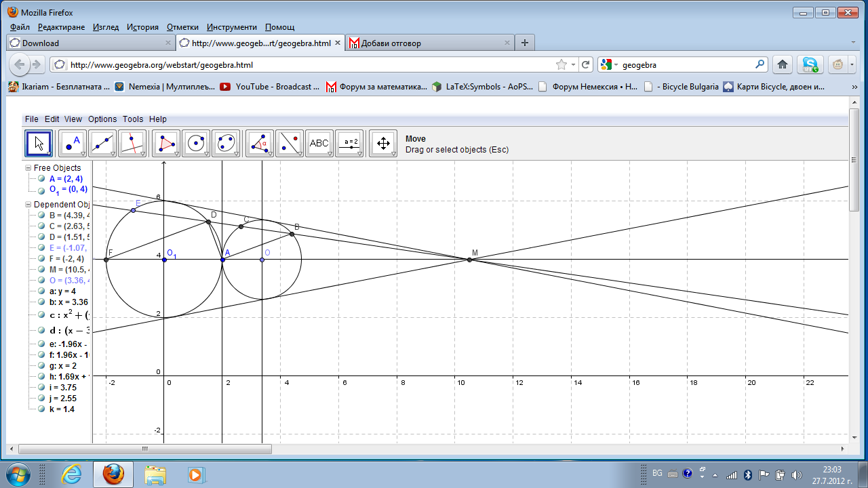Select Circle with Center through Point tool
Image resolution: width=868 pixels, height=488 pixels.
point(195,143)
